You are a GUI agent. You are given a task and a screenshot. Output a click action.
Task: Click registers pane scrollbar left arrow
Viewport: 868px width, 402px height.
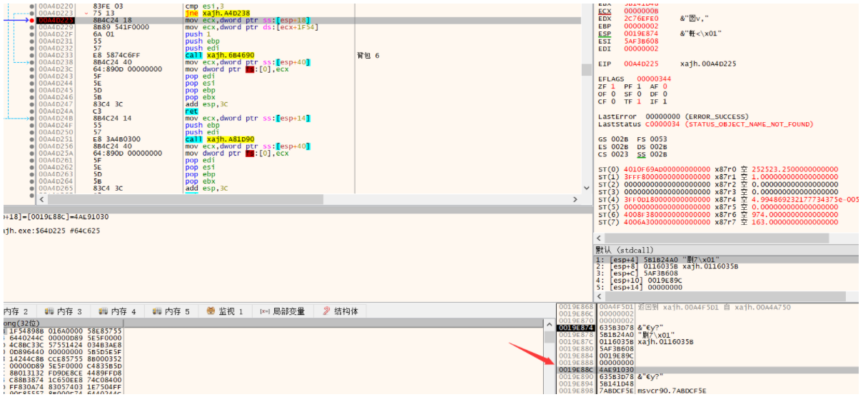pos(599,238)
